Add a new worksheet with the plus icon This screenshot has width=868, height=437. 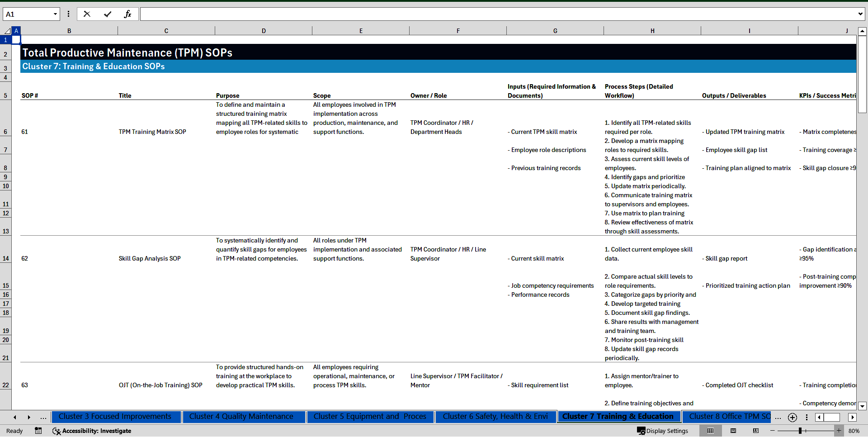792,417
